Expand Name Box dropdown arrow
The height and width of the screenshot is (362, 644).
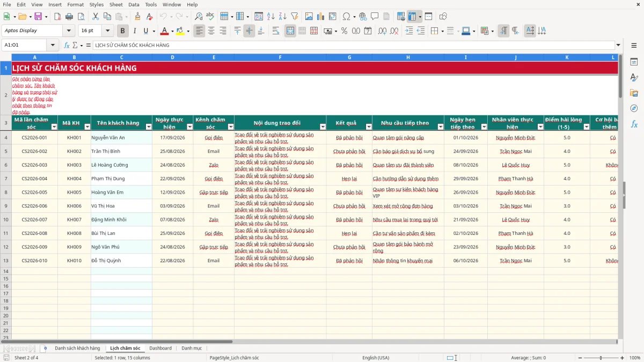[x=52, y=45]
